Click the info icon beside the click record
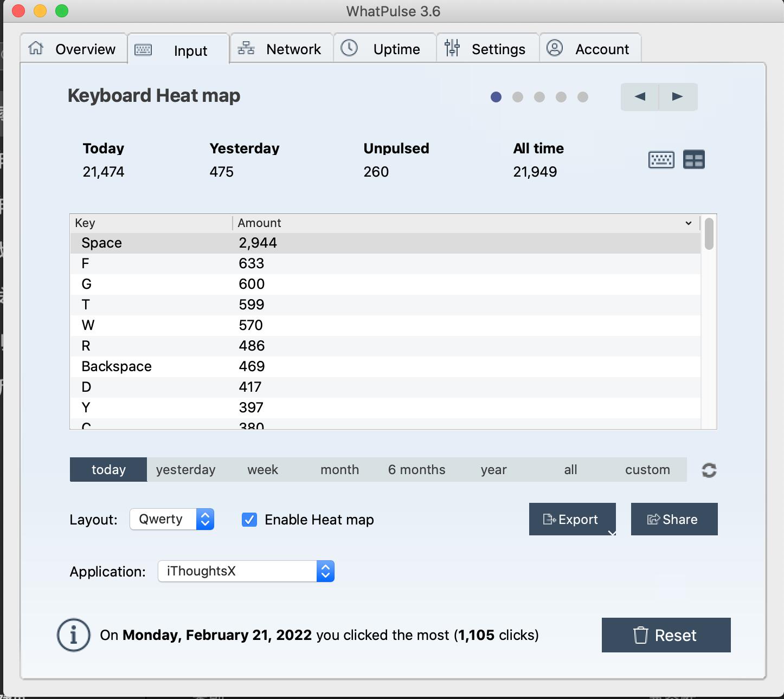784x699 pixels. (73, 635)
